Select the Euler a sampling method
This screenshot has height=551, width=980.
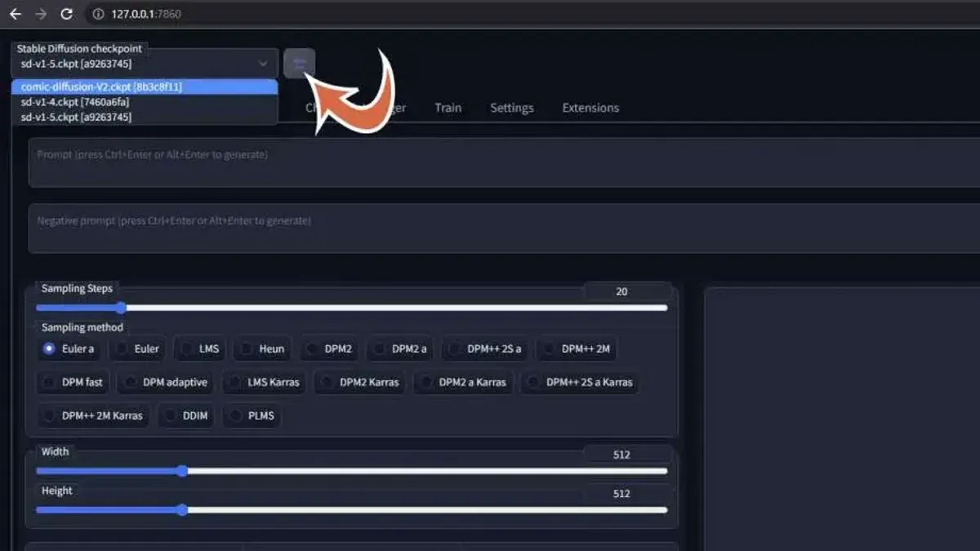point(69,349)
